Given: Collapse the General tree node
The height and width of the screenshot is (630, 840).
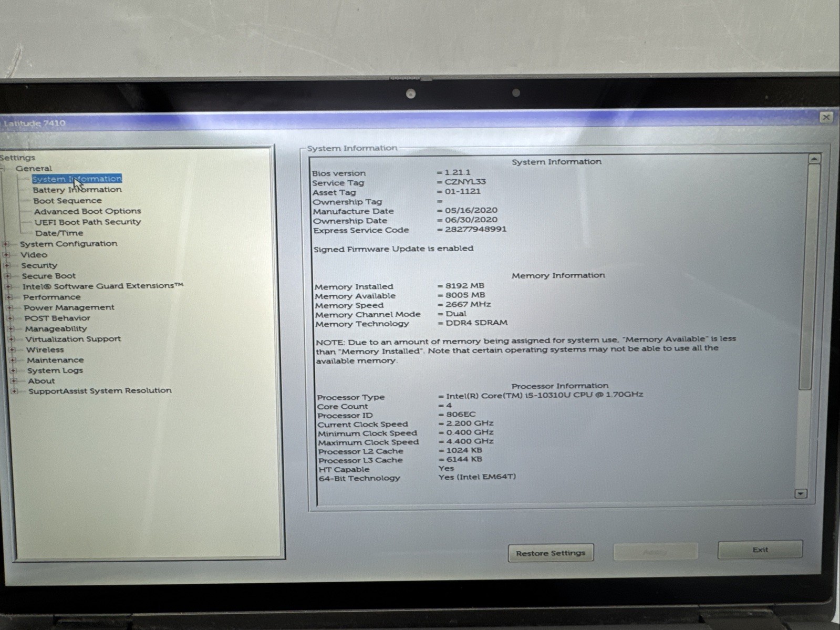Looking at the screenshot, I should [x=3, y=168].
